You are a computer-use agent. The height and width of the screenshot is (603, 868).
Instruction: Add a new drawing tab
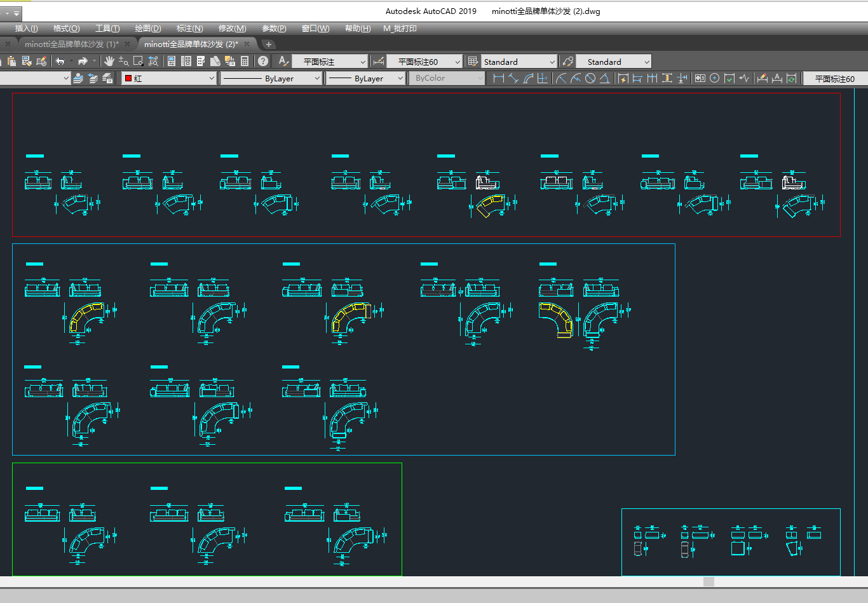(x=269, y=44)
